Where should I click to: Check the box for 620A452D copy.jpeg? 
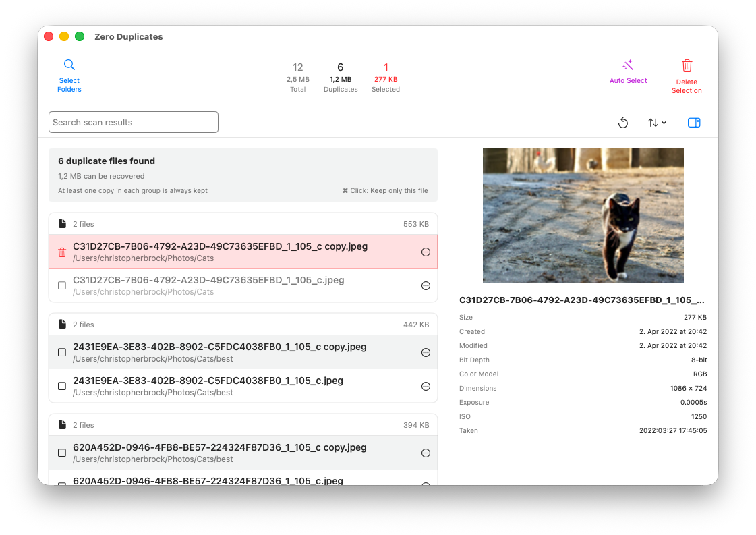(x=62, y=453)
